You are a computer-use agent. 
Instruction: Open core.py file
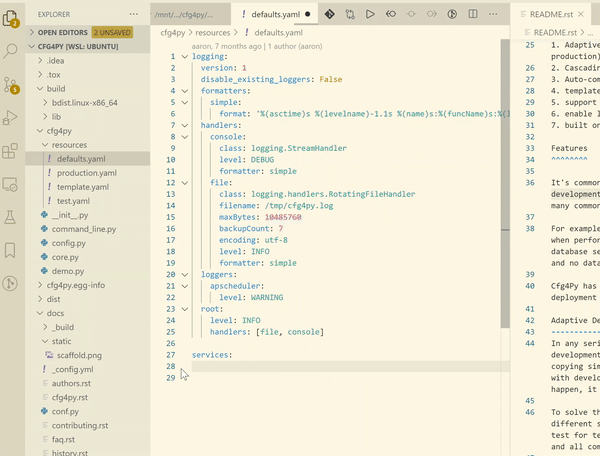pyautogui.click(x=65, y=257)
